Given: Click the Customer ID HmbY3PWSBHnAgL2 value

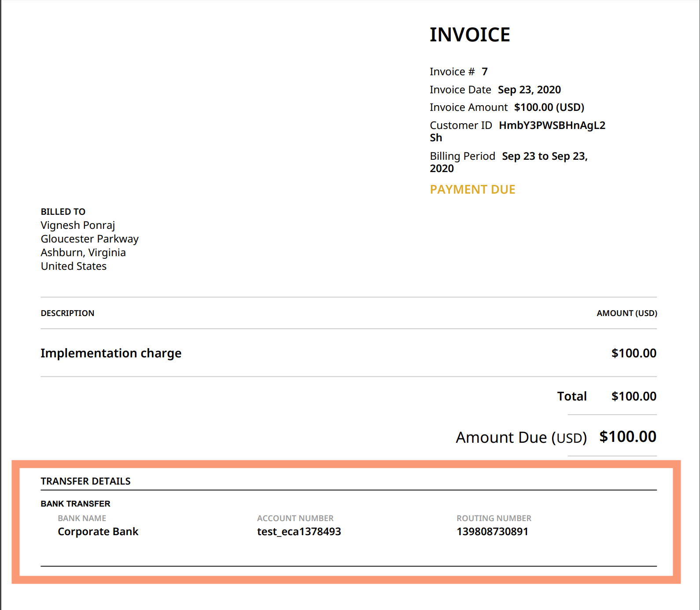Looking at the screenshot, I should [x=552, y=125].
